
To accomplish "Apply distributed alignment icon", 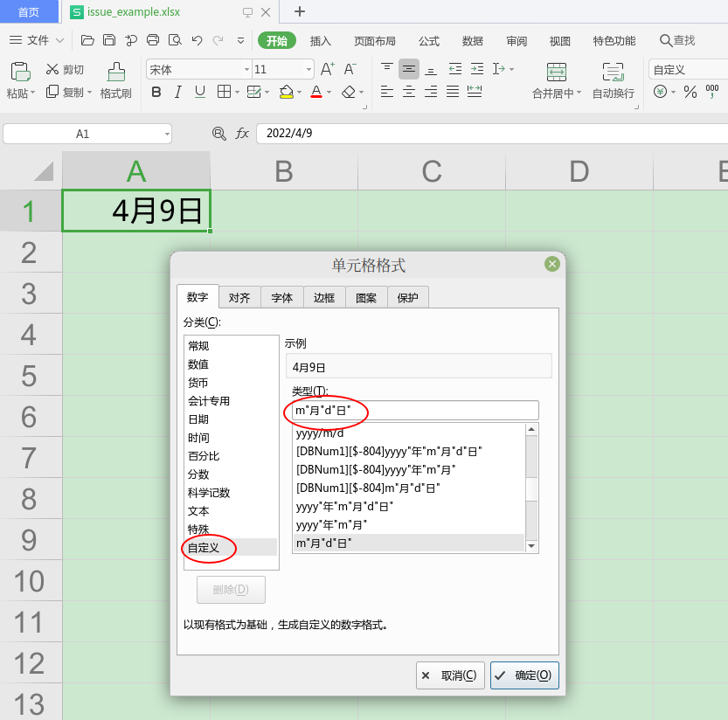I will coord(475,92).
